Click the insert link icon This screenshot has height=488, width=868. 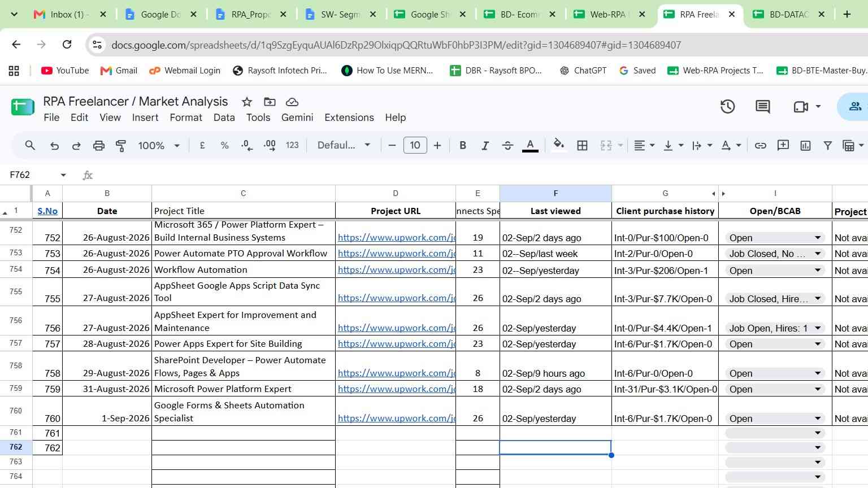(761, 146)
